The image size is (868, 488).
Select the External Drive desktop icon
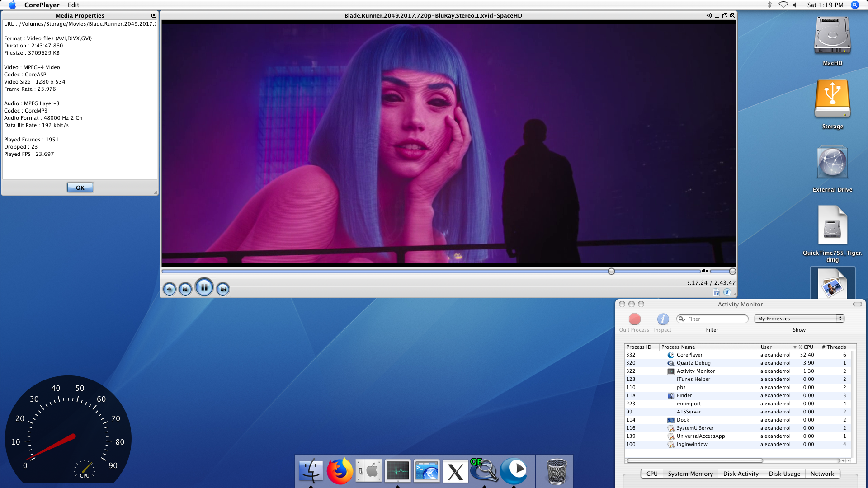click(x=832, y=163)
